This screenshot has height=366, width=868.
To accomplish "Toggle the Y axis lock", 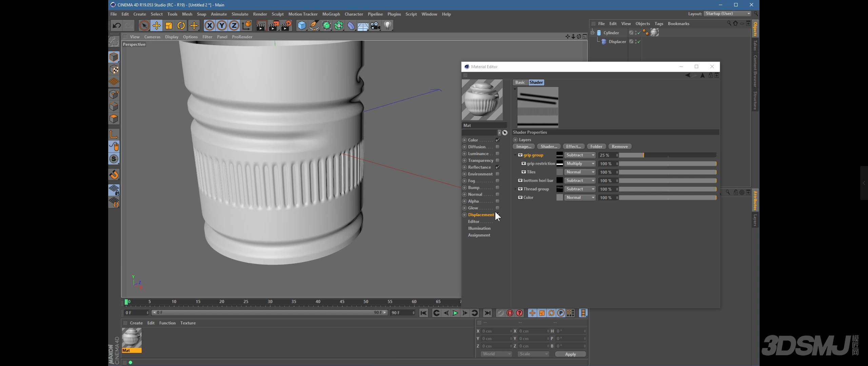I will (x=222, y=25).
